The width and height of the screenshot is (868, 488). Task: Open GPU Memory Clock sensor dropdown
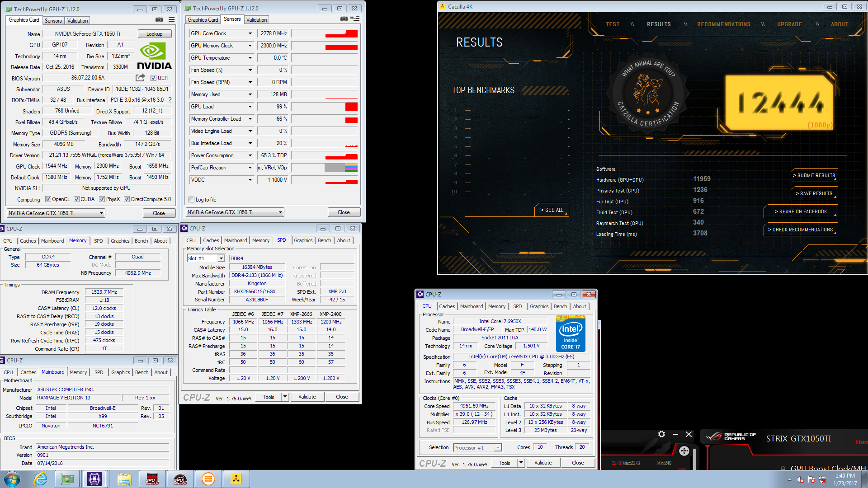[x=250, y=46]
